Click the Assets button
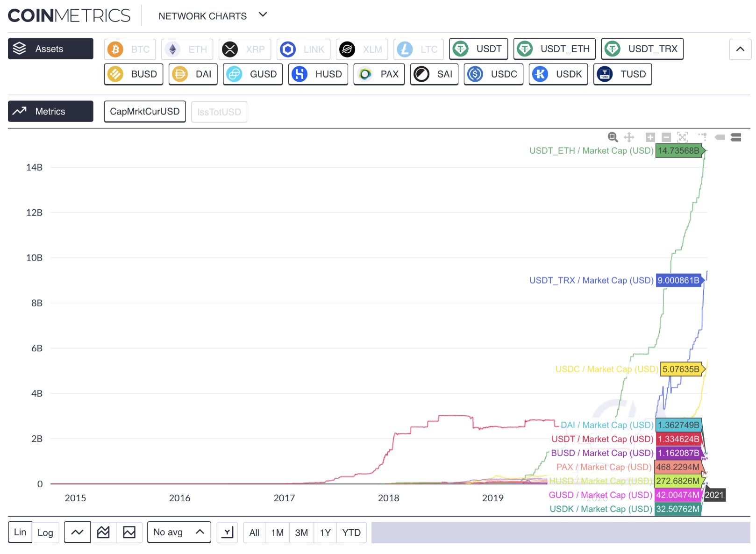 coord(50,49)
